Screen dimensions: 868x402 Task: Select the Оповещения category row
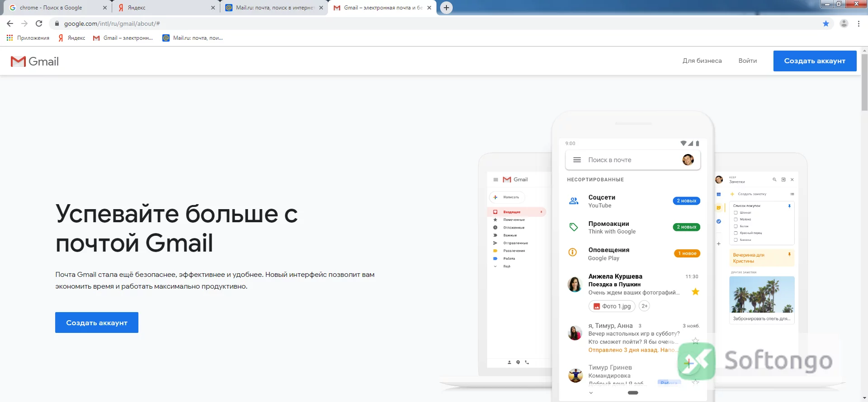coord(634,254)
